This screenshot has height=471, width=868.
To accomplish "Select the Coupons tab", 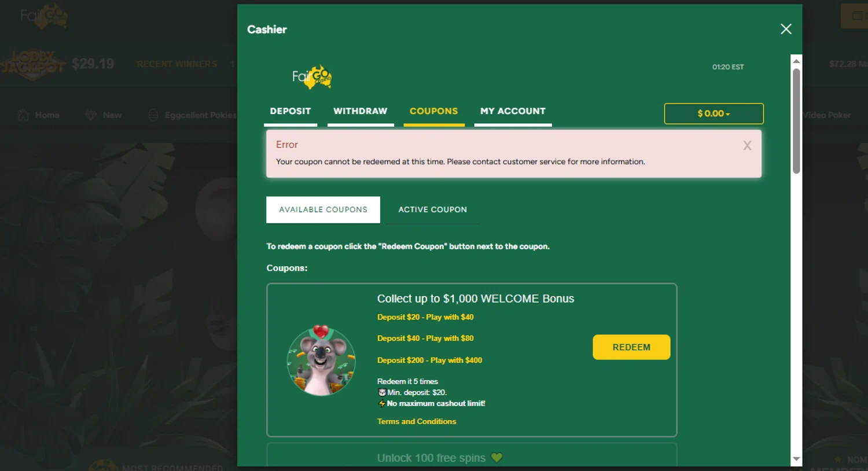I will (434, 112).
